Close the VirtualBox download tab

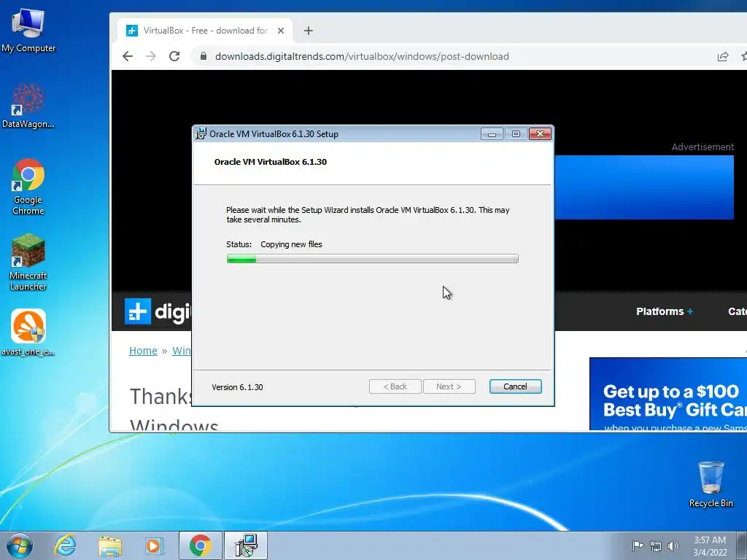281,31
